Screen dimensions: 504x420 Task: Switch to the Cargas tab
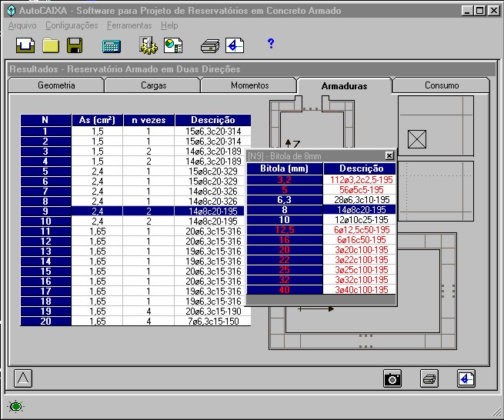(153, 85)
